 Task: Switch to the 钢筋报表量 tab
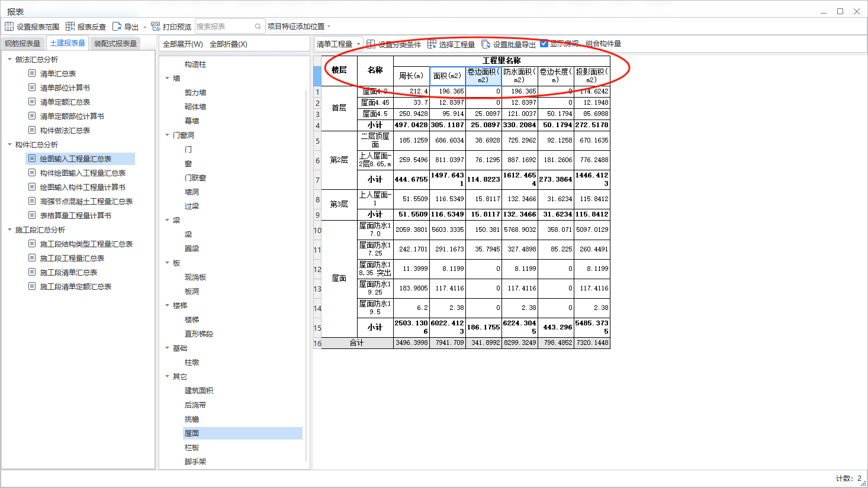(22, 43)
